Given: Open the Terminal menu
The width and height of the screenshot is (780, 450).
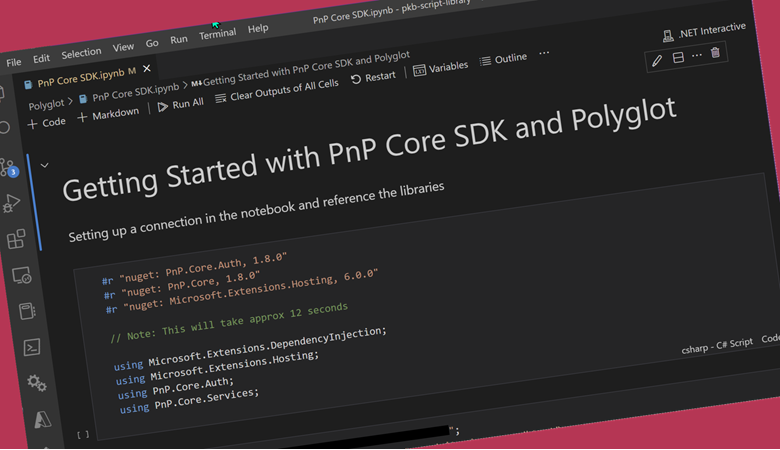Looking at the screenshot, I should pos(217,34).
